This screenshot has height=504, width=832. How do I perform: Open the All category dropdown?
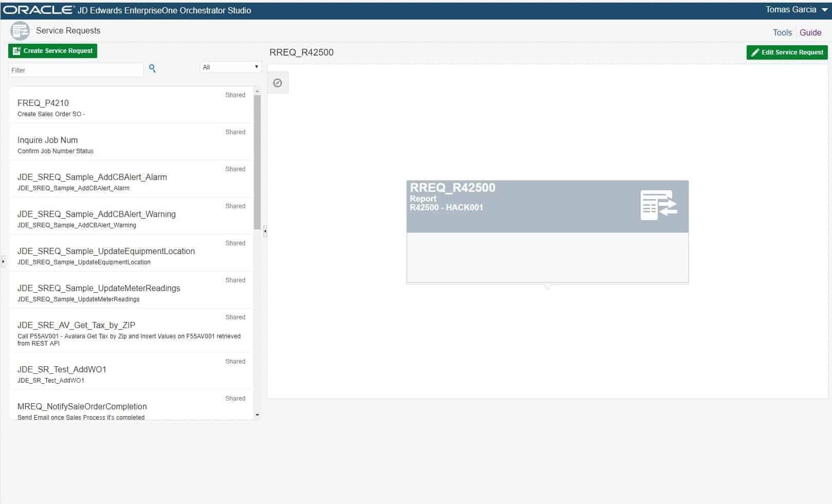point(230,67)
